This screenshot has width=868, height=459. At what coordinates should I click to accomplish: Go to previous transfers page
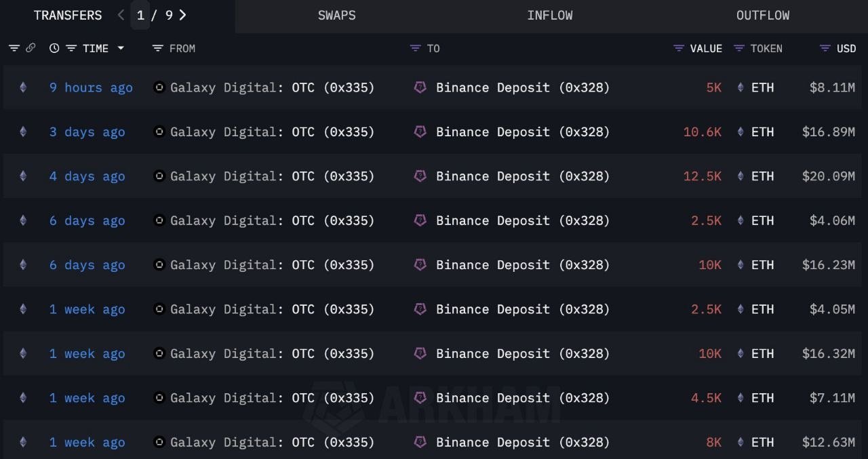[121, 15]
